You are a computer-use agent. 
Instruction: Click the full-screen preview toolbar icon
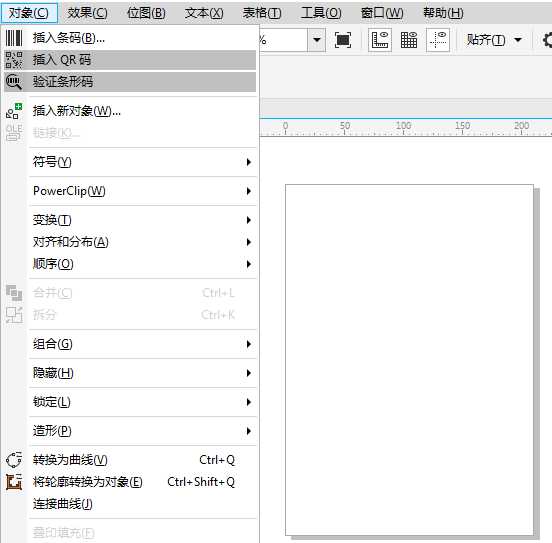[343, 40]
